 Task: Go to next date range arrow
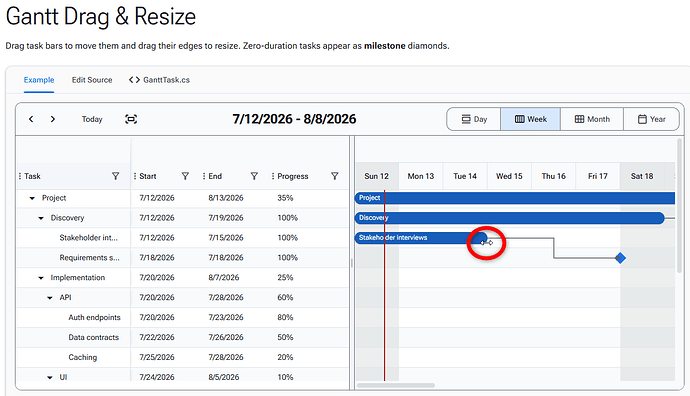coord(52,119)
